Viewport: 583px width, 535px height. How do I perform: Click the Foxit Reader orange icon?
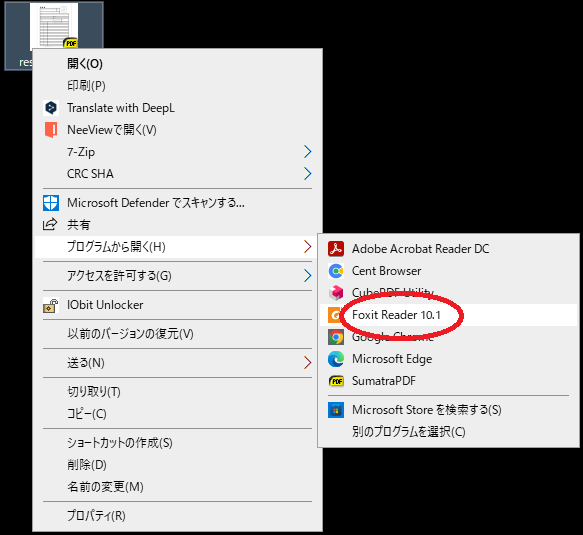[334, 315]
